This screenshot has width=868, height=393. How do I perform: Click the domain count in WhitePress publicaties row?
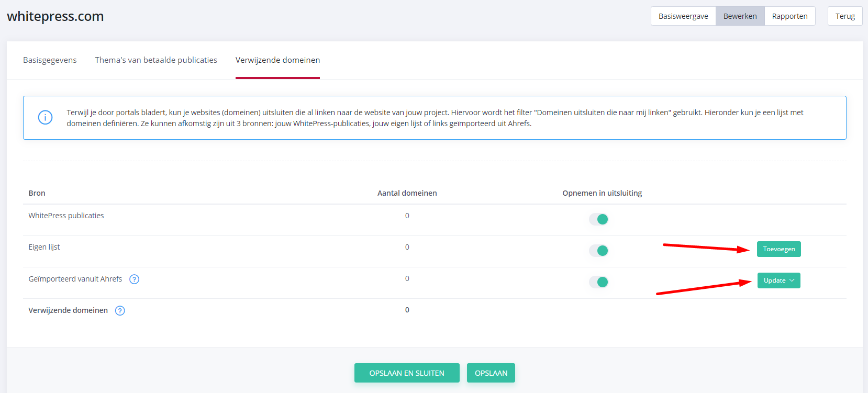pos(407,216)
